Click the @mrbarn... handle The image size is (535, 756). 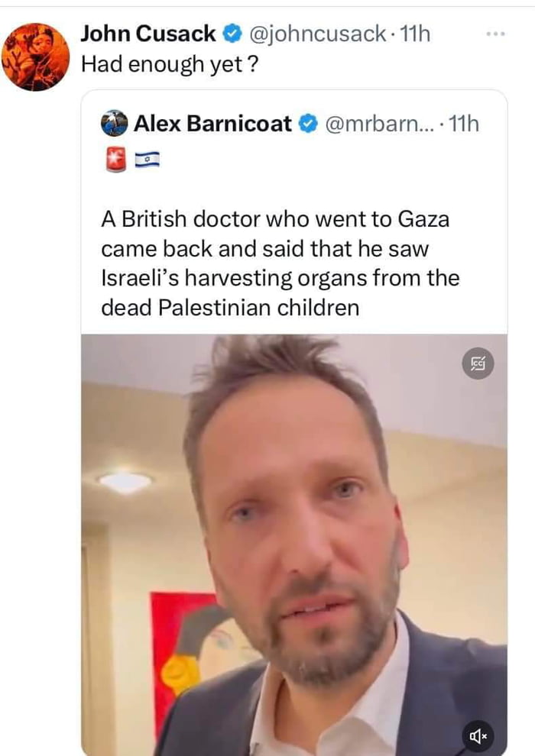point(379,124)
